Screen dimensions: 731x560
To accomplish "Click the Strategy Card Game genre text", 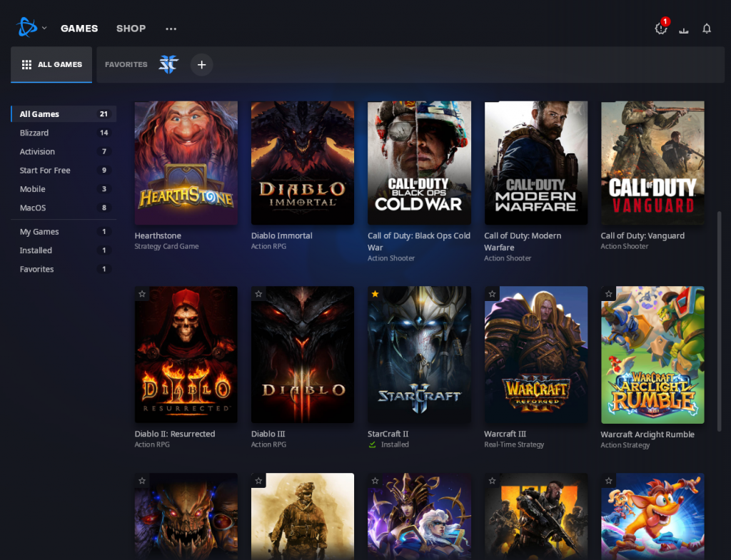I will 166,246.
